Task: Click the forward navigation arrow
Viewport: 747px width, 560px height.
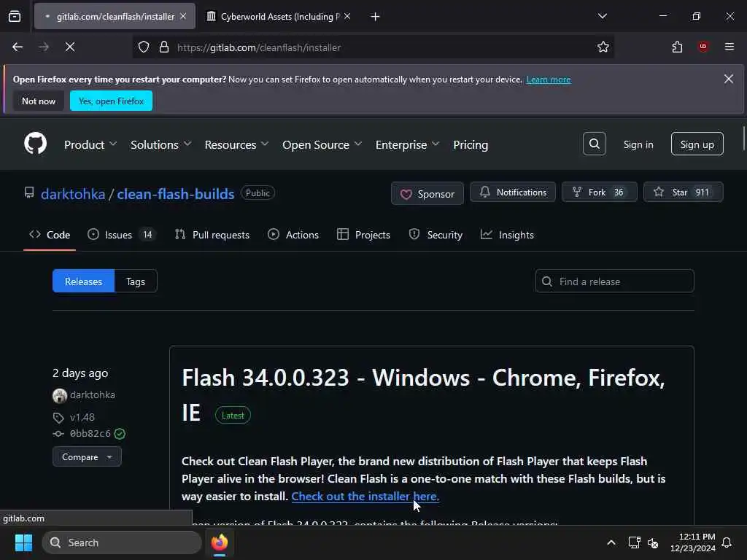Action: (x=44, y=47)
